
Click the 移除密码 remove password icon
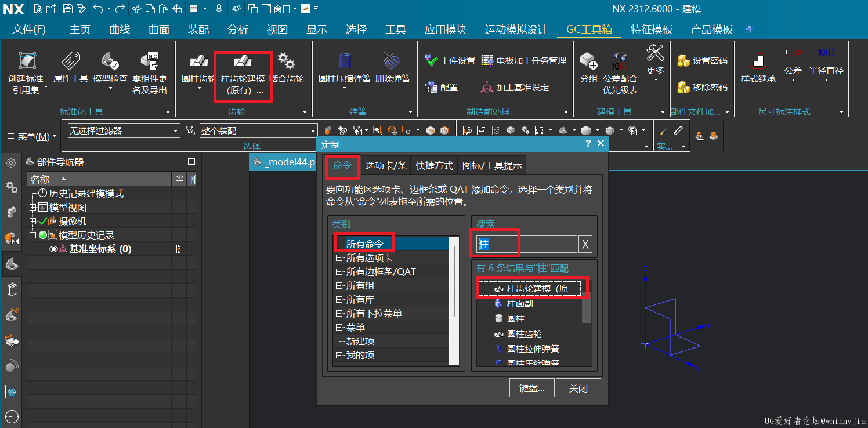click(x=683, y=87)
